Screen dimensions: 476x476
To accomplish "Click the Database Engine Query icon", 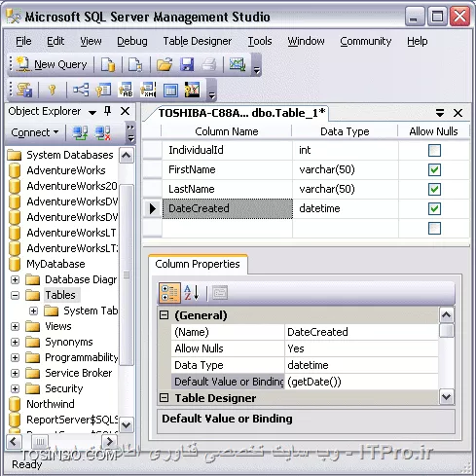I will 108,64.
